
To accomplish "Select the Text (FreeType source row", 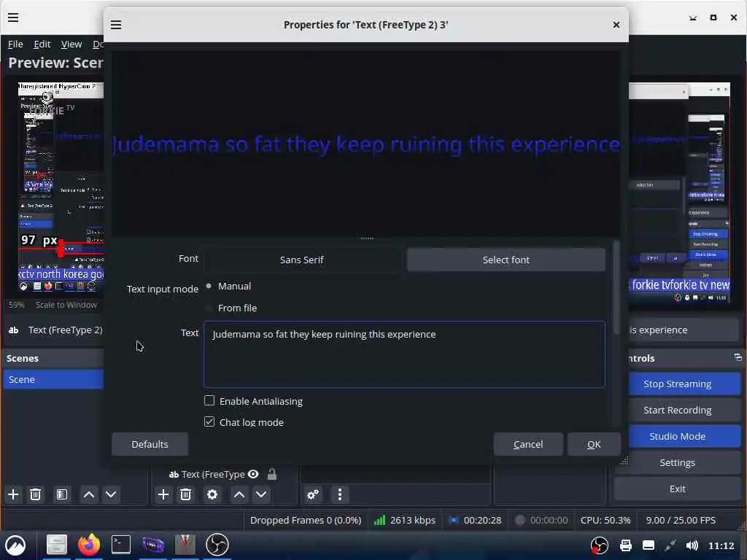I will point(212,474).
